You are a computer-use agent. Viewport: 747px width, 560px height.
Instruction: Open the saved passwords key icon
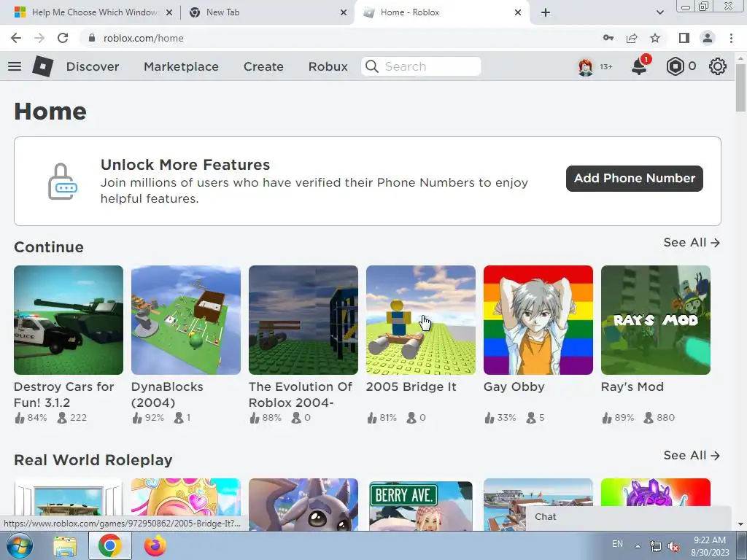(x=608, y=38)
